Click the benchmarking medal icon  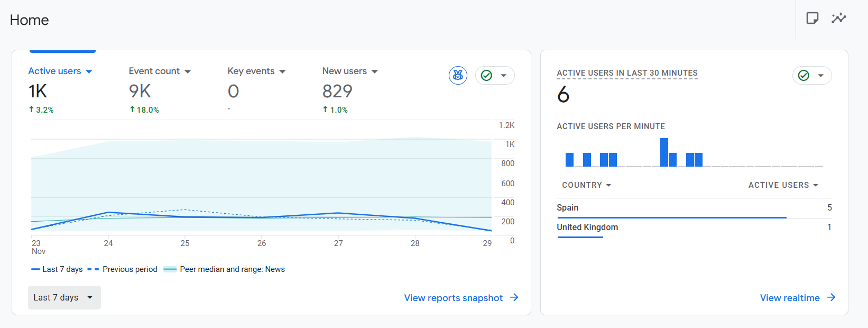[458, 76]
